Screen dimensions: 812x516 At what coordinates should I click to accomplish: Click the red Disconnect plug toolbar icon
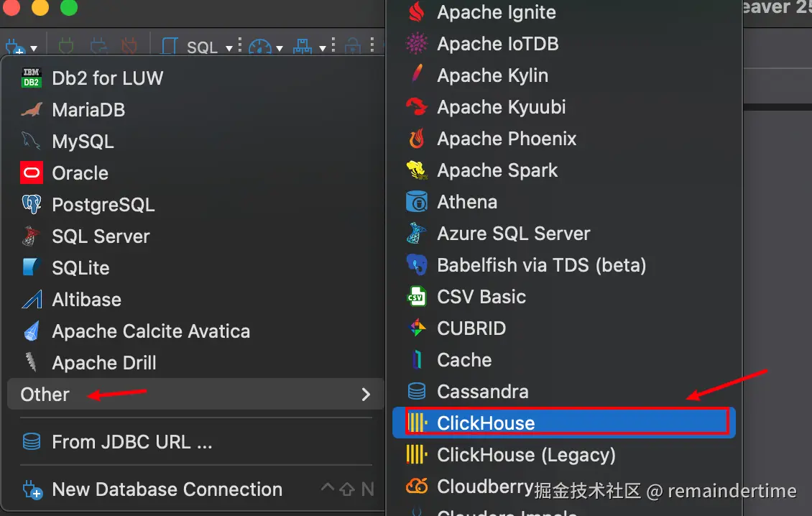click(x=129, y=47)
